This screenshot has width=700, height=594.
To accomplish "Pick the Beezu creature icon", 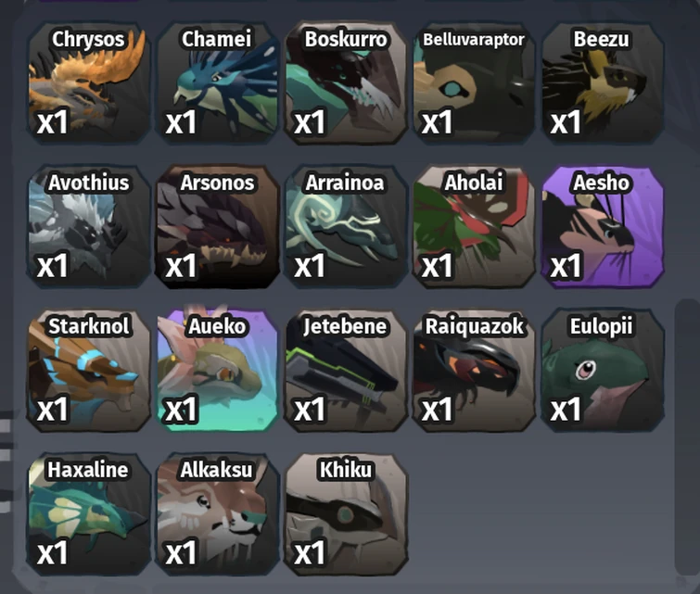I will pyautogui.click(x=603, y=83).
